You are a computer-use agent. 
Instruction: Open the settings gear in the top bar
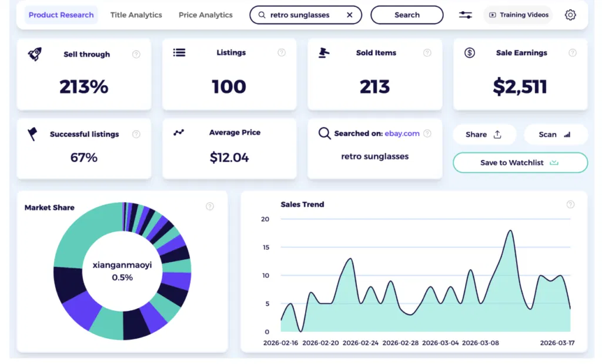[570, 15]
